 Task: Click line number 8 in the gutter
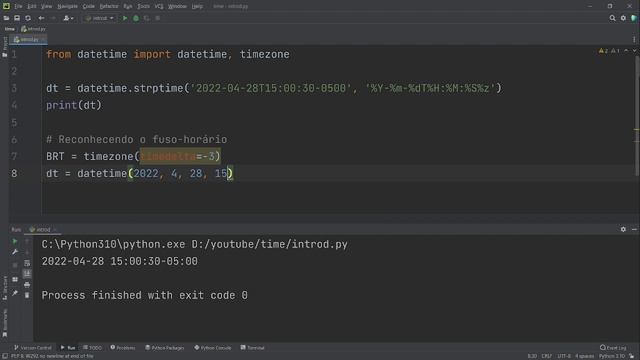tap(14, 173)
